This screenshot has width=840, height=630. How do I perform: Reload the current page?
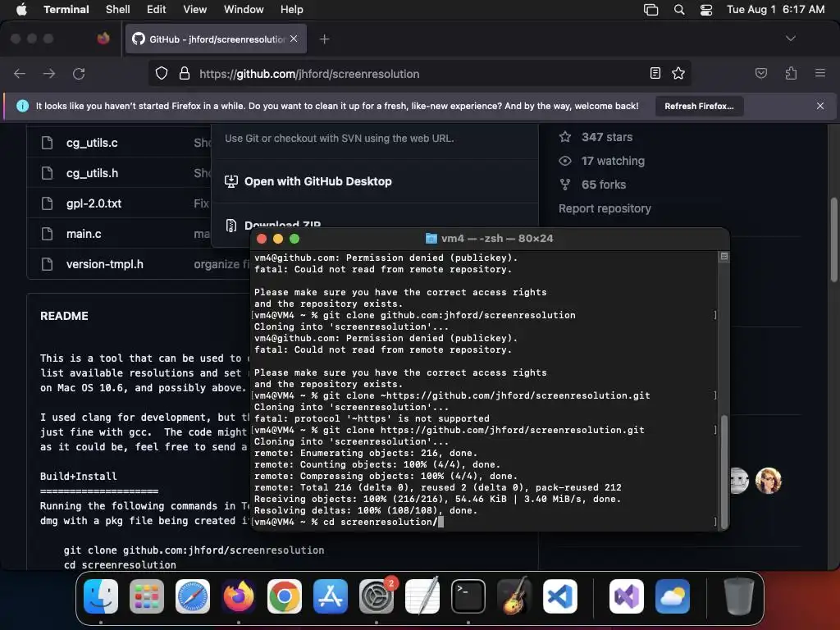coord(79,74)
